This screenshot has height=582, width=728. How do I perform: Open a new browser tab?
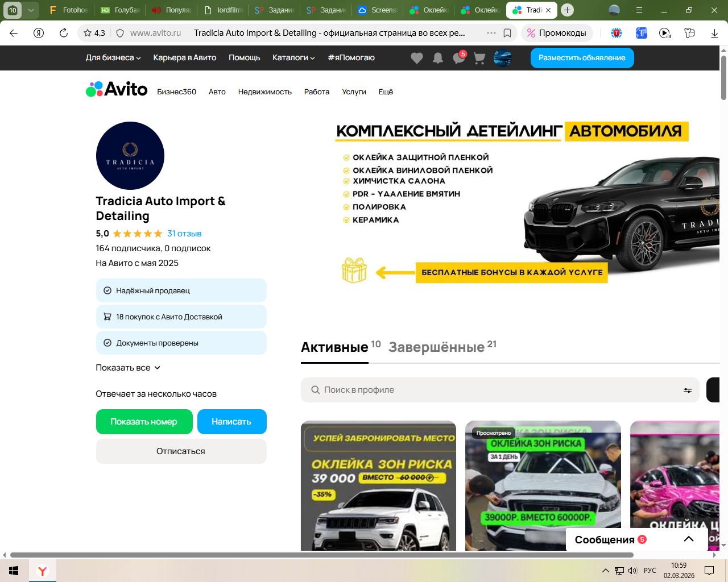(x=567, y=10)
